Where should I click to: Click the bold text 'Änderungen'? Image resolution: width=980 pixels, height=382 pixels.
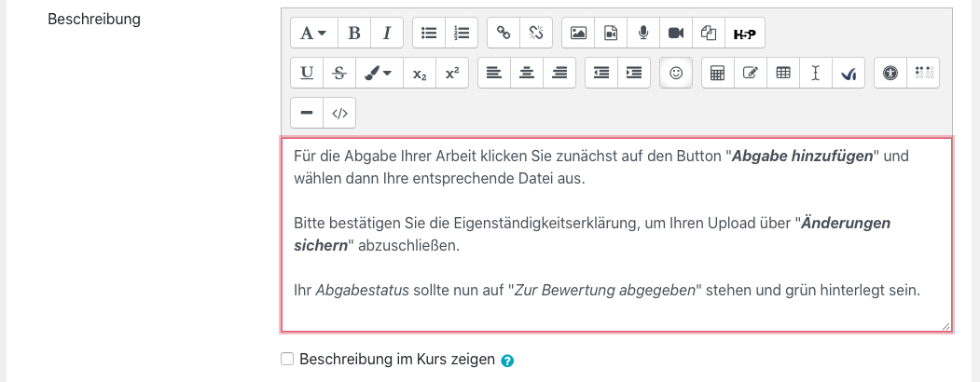click(846, 223)
